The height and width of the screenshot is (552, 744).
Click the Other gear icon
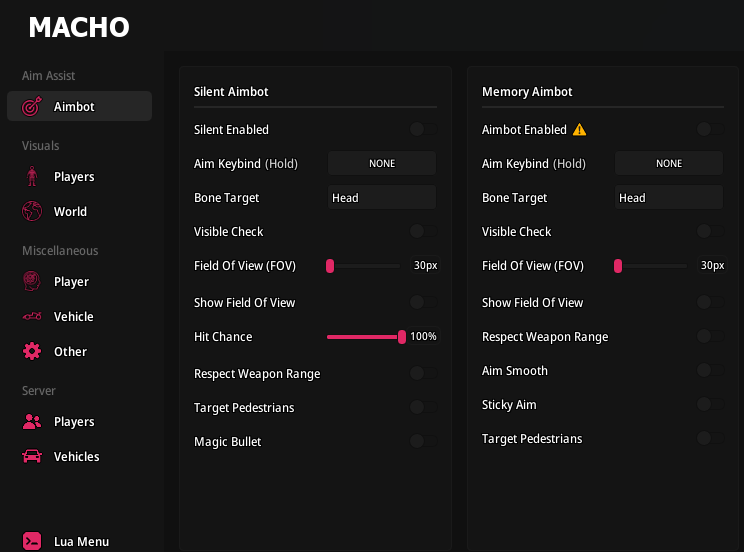(x=32, y=352)
